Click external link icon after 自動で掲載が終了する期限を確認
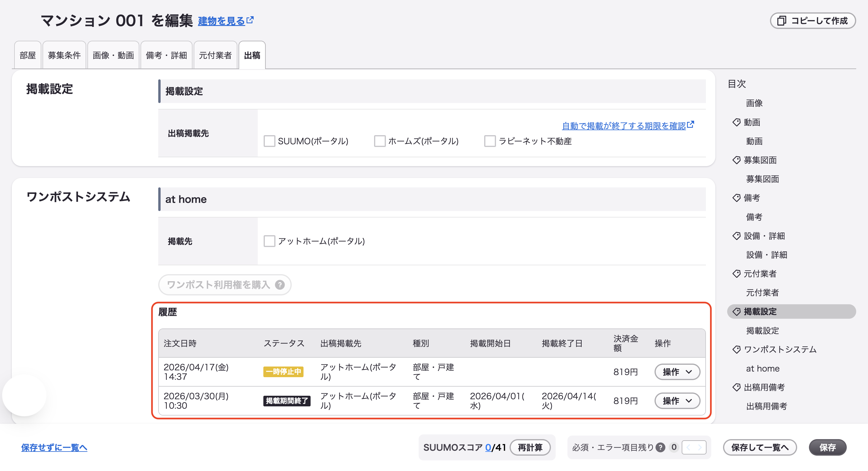The height and width of the screenshot is (471, 868). coord(691,125)
